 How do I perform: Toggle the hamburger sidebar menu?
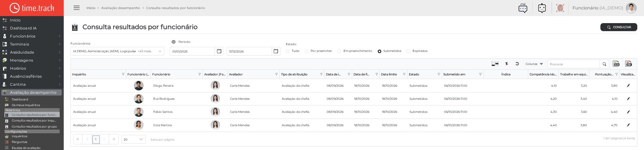pyautogui.click(x=76, y=8)
